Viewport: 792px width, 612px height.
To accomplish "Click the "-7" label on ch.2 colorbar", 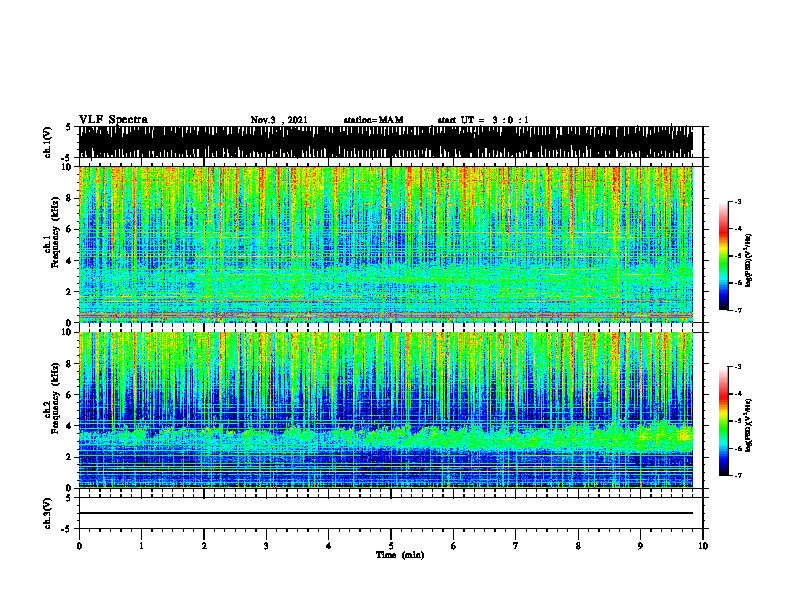I will click(738, 475).
